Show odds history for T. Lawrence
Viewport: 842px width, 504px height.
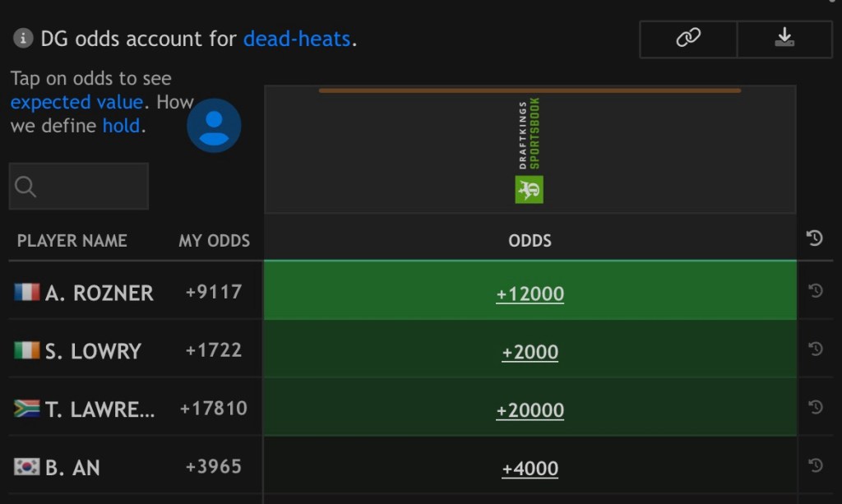[x=815, y=407]
